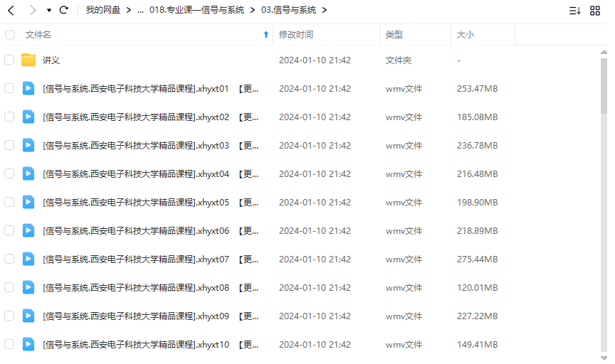Click the 120.01MB size value
The image size is (615, 364).
pyautogui.click(x=478, y=288)
